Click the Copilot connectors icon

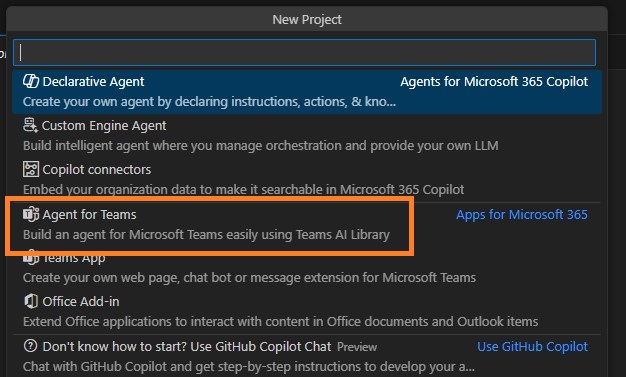tap(31, 169)
